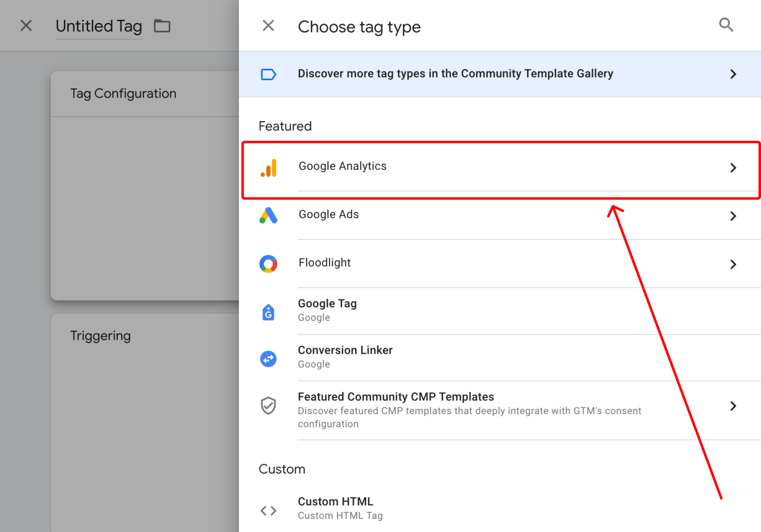Click the Google subtitle under Conversion Linker
Image resolution: width=761 pixels, height=532 pixels.
click(314, 364)
